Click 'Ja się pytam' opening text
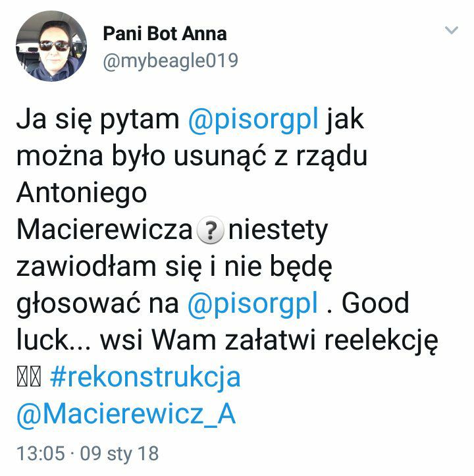Screen dimensions: 474x476 98,120
